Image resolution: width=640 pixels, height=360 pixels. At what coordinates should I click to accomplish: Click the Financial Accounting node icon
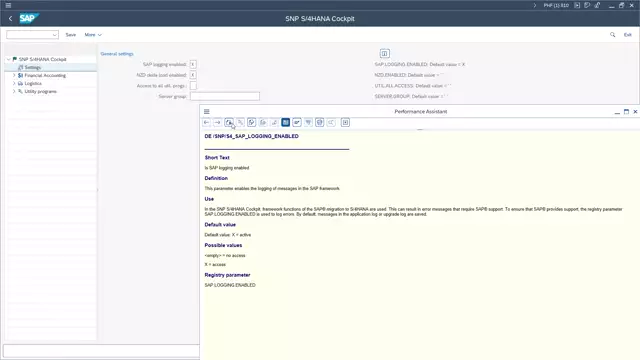(x=20, y=76)
